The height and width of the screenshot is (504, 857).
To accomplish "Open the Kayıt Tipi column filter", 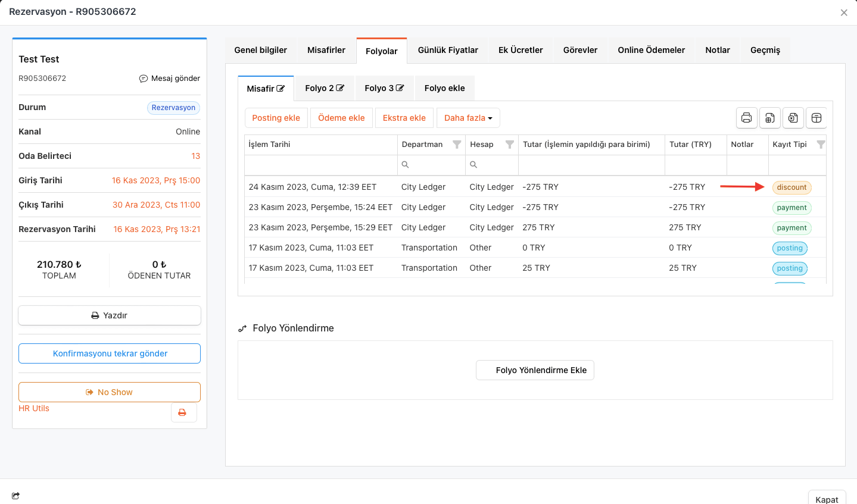I will pyautogui.click(x=821, y=145).
